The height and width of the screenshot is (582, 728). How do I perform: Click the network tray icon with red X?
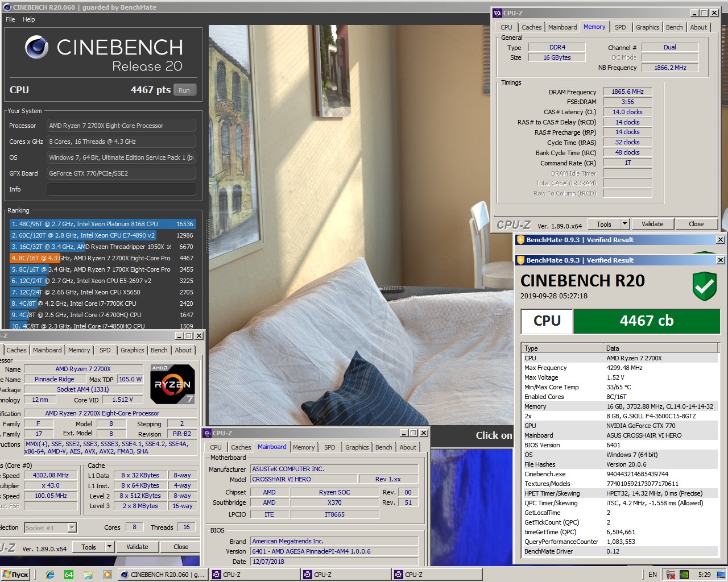[671, 575]
